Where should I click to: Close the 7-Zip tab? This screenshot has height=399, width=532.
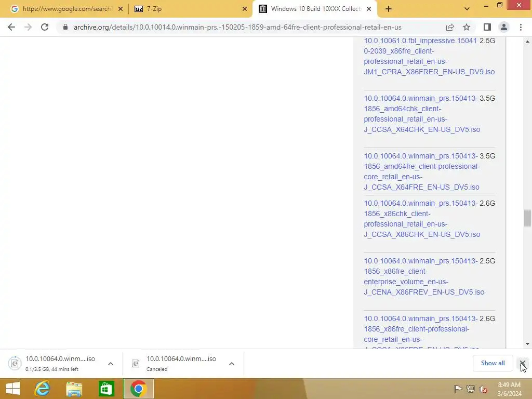(x=245, y=9)
